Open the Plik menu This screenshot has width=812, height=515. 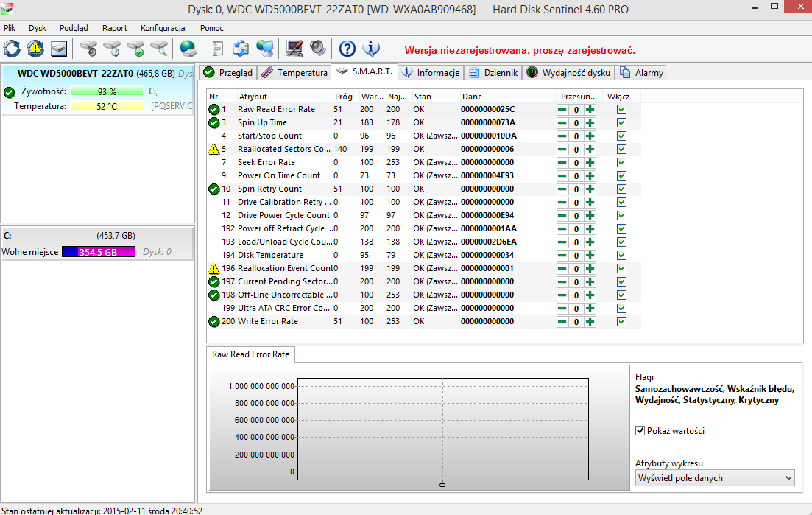pos(10,28)
